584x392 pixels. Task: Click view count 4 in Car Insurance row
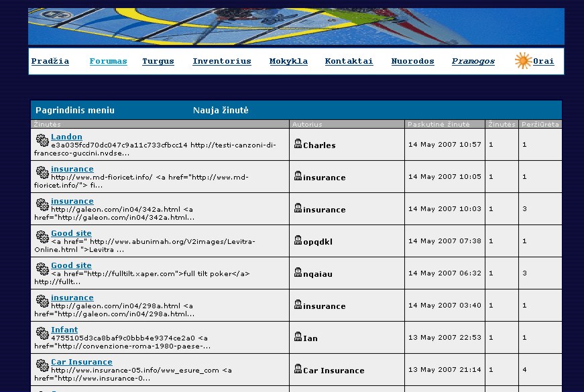(x=524, y=370)
